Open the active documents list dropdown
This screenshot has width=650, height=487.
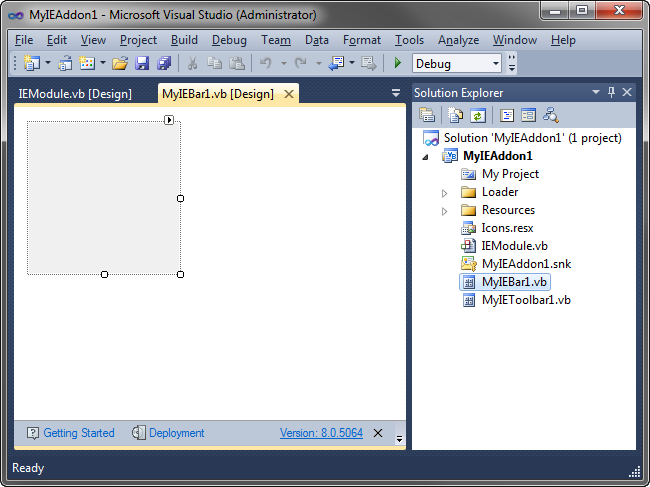click(396, 93)
